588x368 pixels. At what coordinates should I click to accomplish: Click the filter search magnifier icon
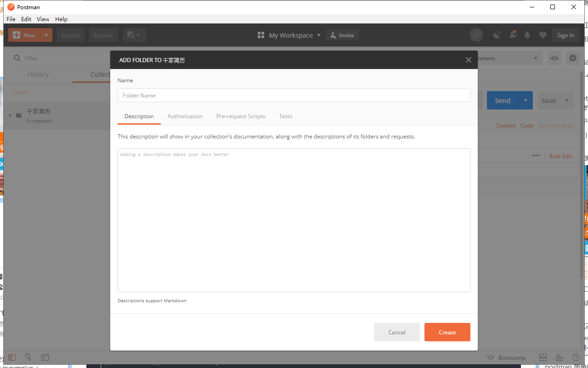click(17, 58)
